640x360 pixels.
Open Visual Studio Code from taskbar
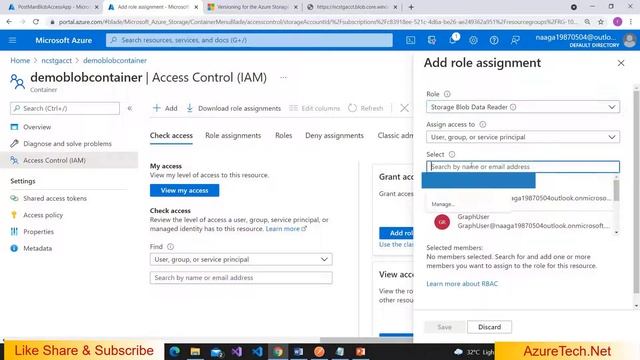point(257,351)
